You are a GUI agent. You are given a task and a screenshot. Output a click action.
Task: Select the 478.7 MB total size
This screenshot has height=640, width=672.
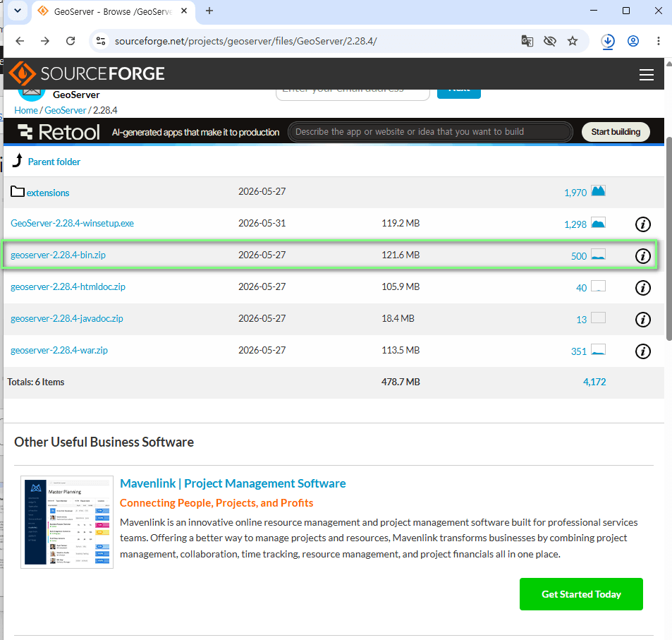(x=401, y=382)
